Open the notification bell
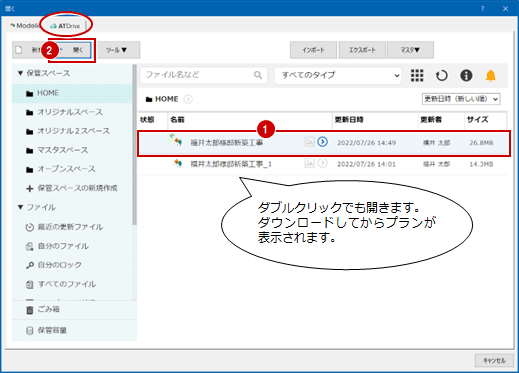 [490, 75]
